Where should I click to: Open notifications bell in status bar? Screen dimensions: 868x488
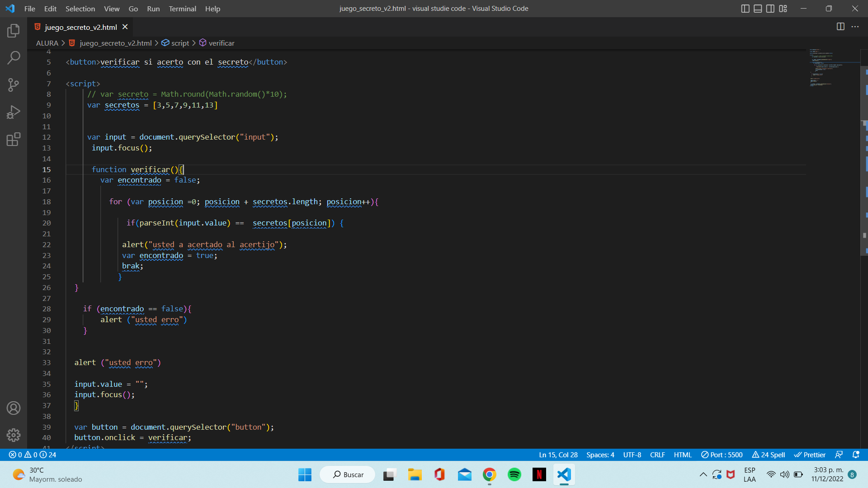coord(856,455)
